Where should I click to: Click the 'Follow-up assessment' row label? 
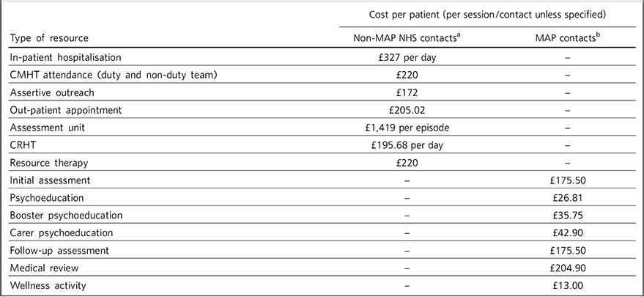58,251
